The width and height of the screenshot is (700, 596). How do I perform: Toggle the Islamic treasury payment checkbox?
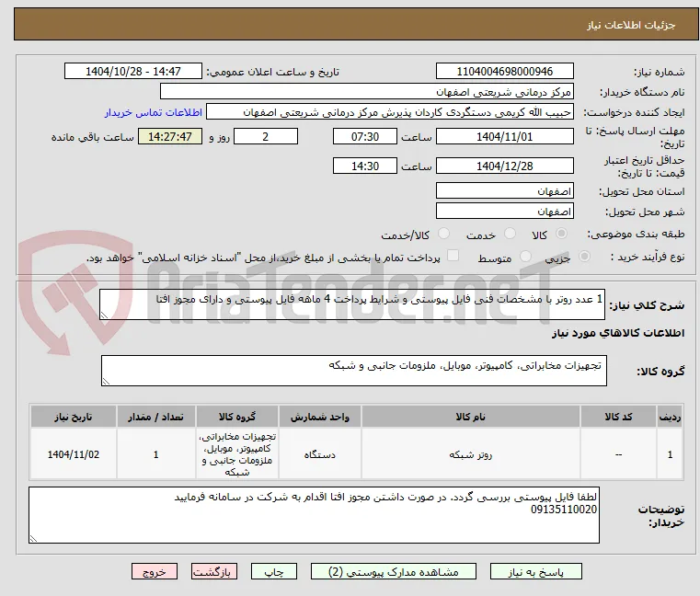tap(453, 256)
